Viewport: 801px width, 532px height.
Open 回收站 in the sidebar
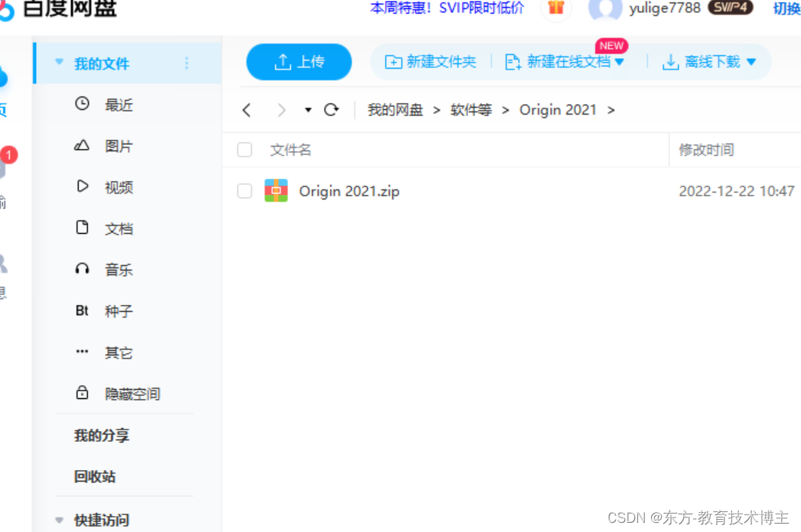click(x=95, y=477)
